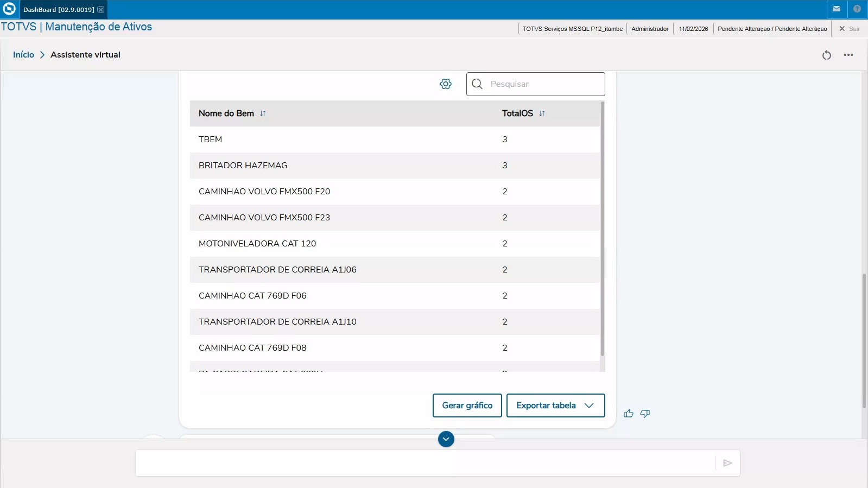Screen dimensions: 868x488
Task: Go to Início breadcrumb link
Action: (x=23, y=55)
